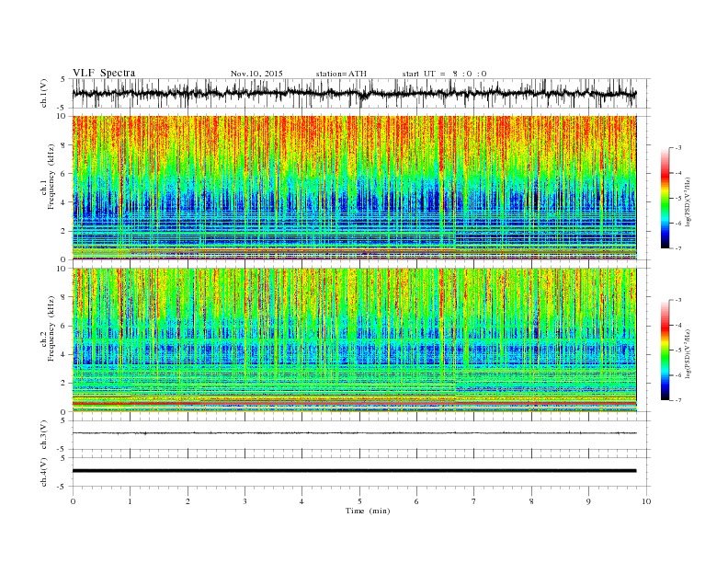This screenshot has width=728, height=563.
Task: Click the "2" tick on the time axis
Action: 188,501
